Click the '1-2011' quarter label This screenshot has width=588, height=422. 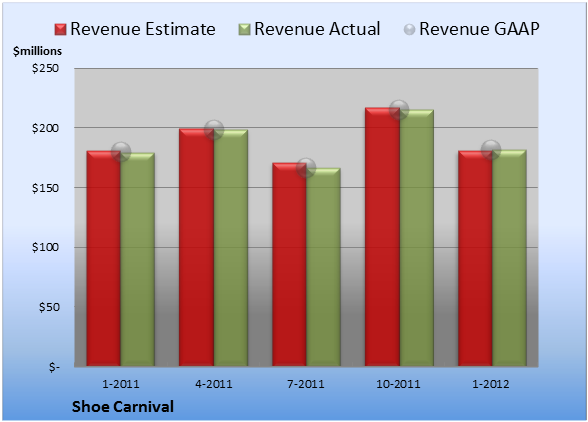121,384
